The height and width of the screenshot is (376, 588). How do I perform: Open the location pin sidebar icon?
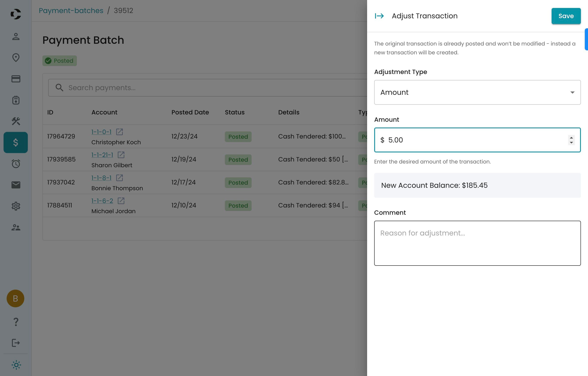tap(16, 58)
